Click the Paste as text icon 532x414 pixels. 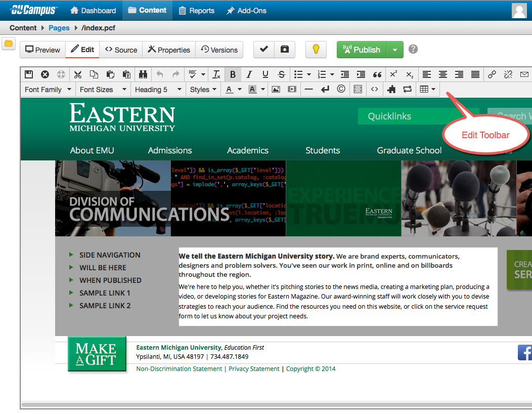[x=126, y=74]
